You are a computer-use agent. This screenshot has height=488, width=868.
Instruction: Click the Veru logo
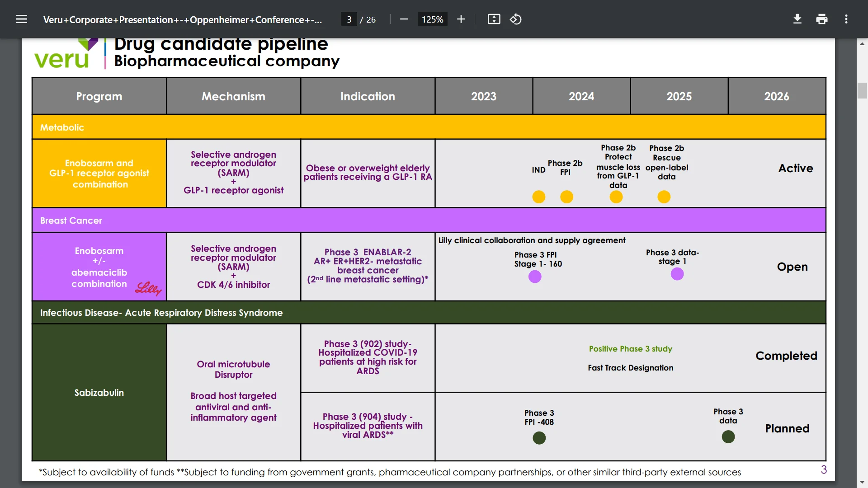tap(66, 54)
